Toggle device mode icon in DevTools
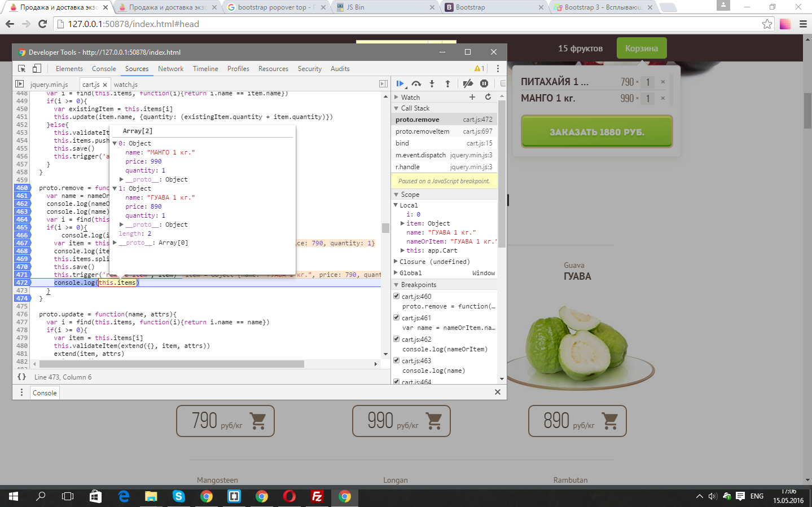Image resolution: width=812 pixels, height=507 pixels. (x=37, y=68)
